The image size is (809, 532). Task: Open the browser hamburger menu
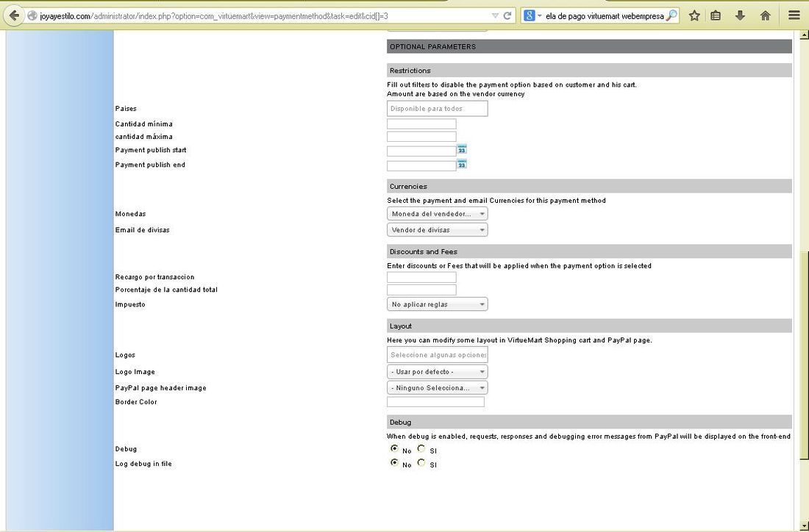(794, 16)
